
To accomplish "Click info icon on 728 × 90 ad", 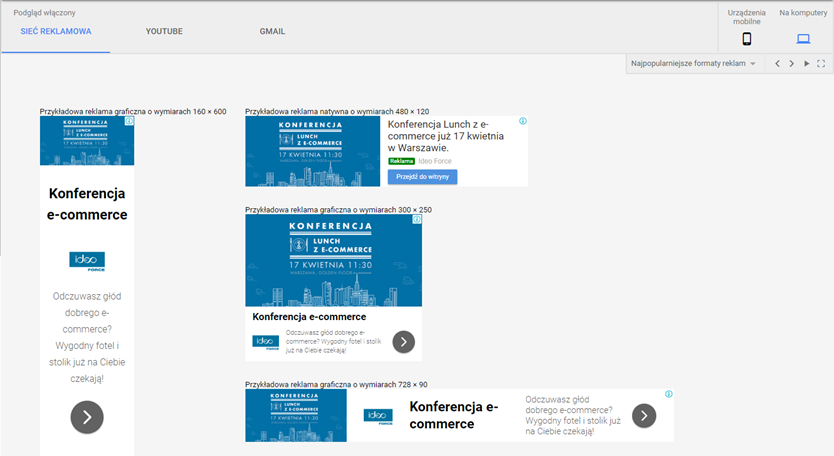I will [668, 394].
